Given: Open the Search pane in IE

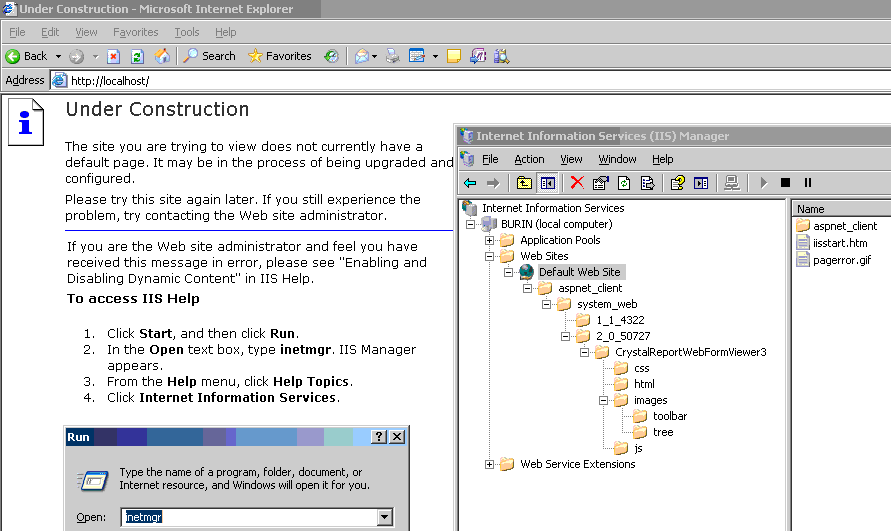Looking at the screenshot, I should click(209, 56).
